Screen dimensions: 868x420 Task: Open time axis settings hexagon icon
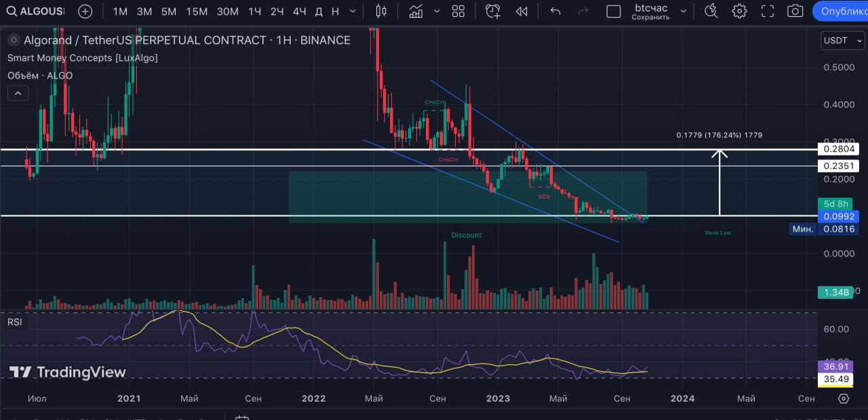tap(843, 398)
